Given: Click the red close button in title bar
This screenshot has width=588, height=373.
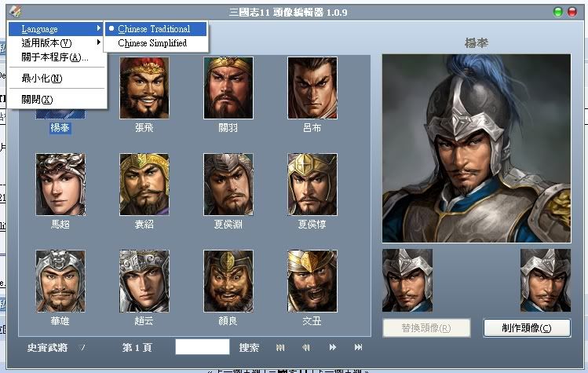Looking at the screenshot, I should [572, 12].
